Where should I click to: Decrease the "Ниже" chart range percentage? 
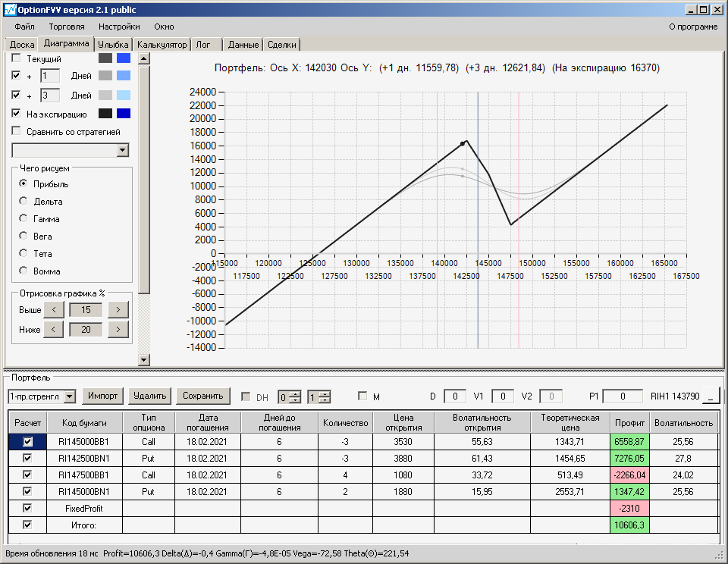pos(53,329)
